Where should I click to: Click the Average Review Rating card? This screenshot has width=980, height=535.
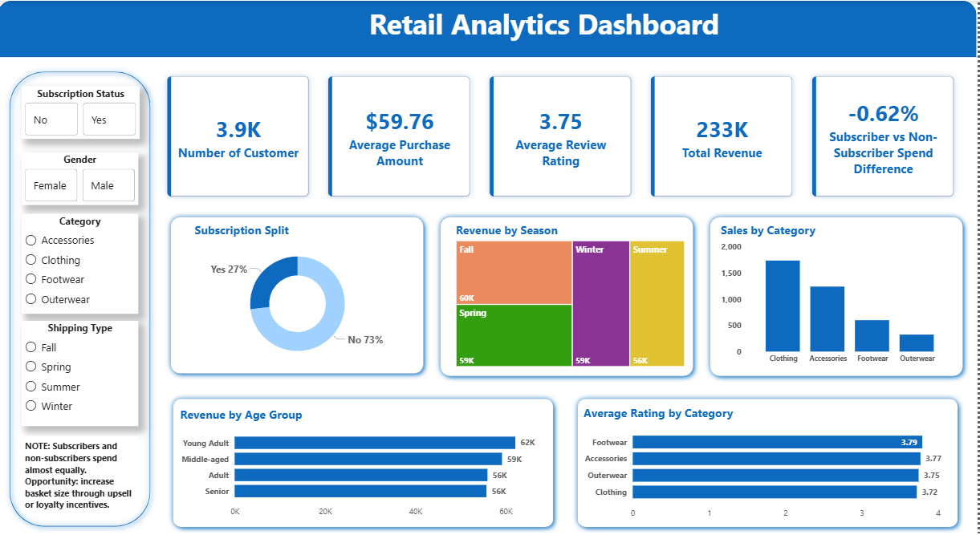[560, 136]
